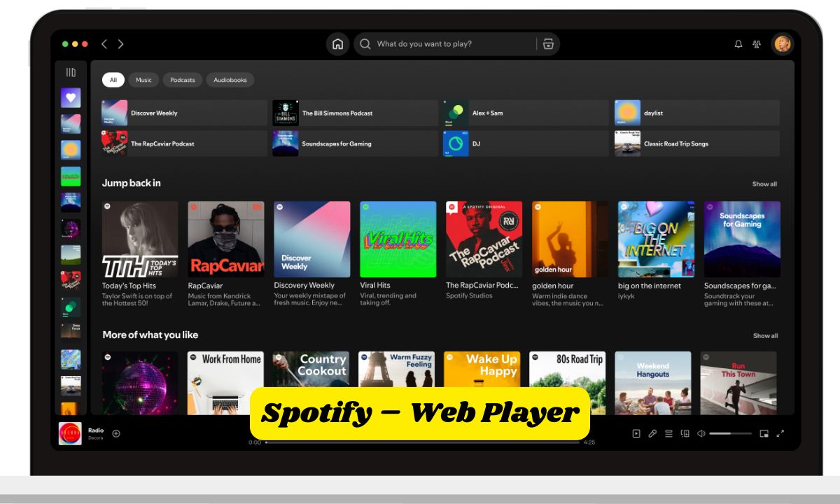840x504 pixels.
Task: Open The RapCaviar Podcast card cover in Jump back in
Action: tap(484, 239)
